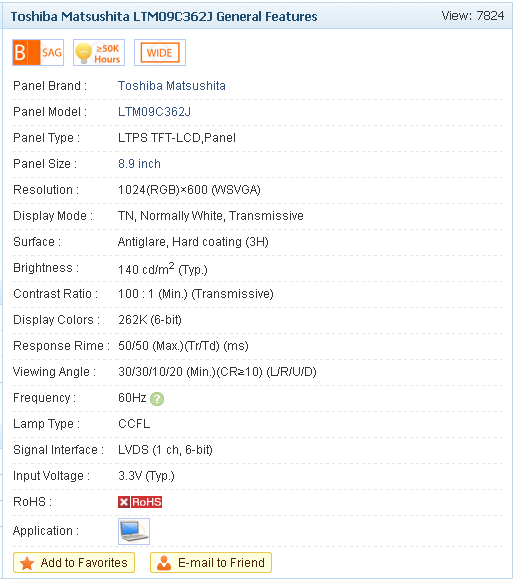Click the star icon in Add to Favorites
518x582 pixels.
27,563
